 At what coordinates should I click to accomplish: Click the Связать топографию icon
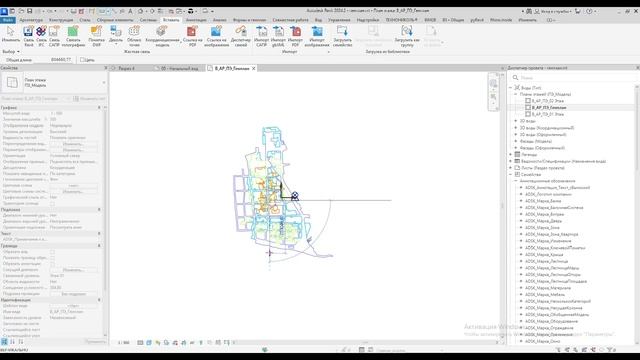[73, 32]
